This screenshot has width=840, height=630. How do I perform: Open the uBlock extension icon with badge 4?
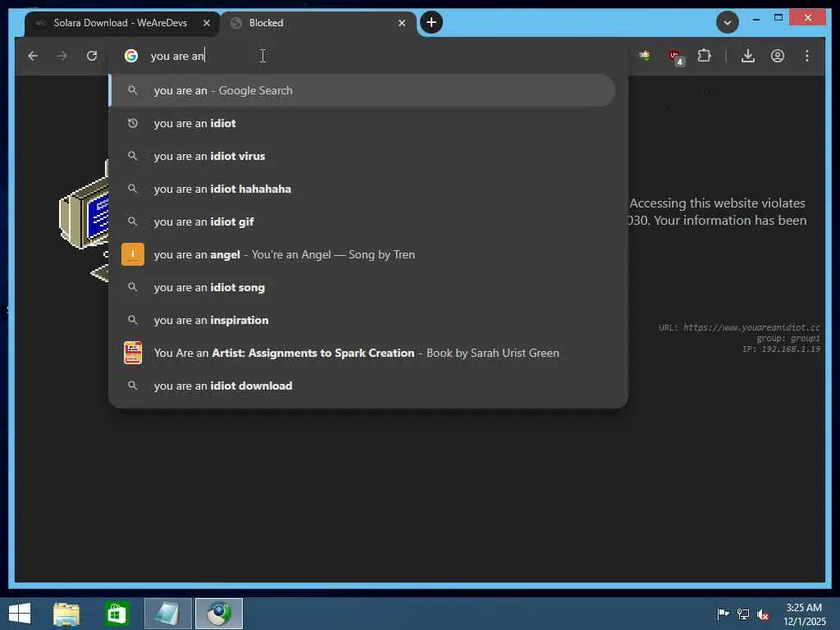(675, 57)
